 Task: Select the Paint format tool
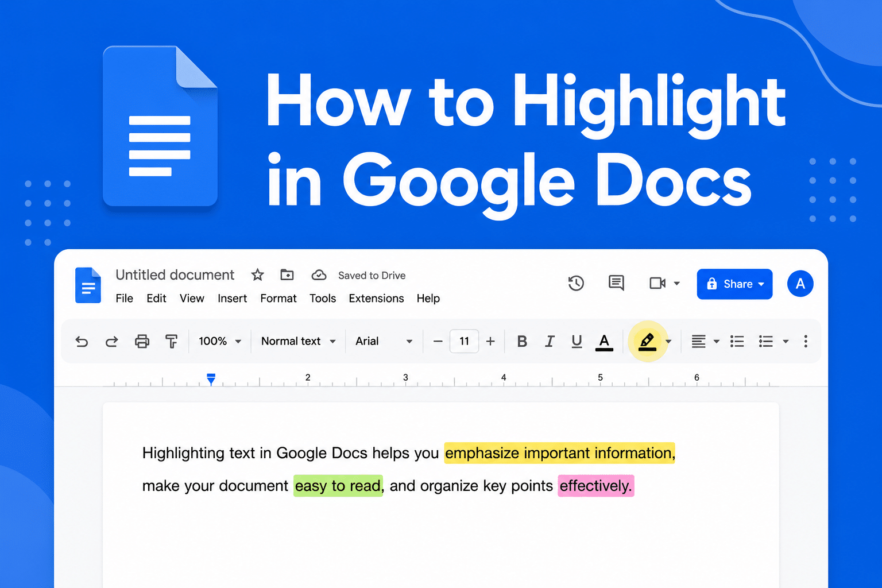click(x=171, y=342)
